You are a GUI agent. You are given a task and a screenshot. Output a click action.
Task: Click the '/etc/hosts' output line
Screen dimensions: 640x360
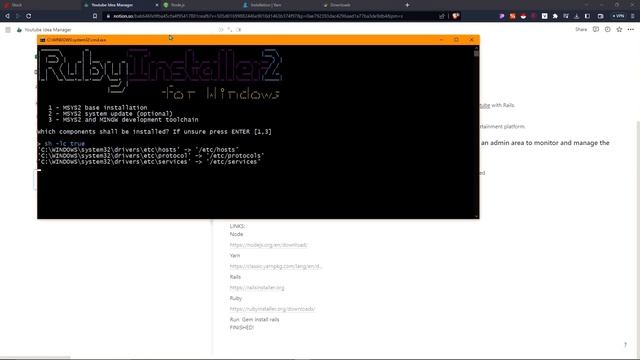pyautogui.click(x=138, y=150)
